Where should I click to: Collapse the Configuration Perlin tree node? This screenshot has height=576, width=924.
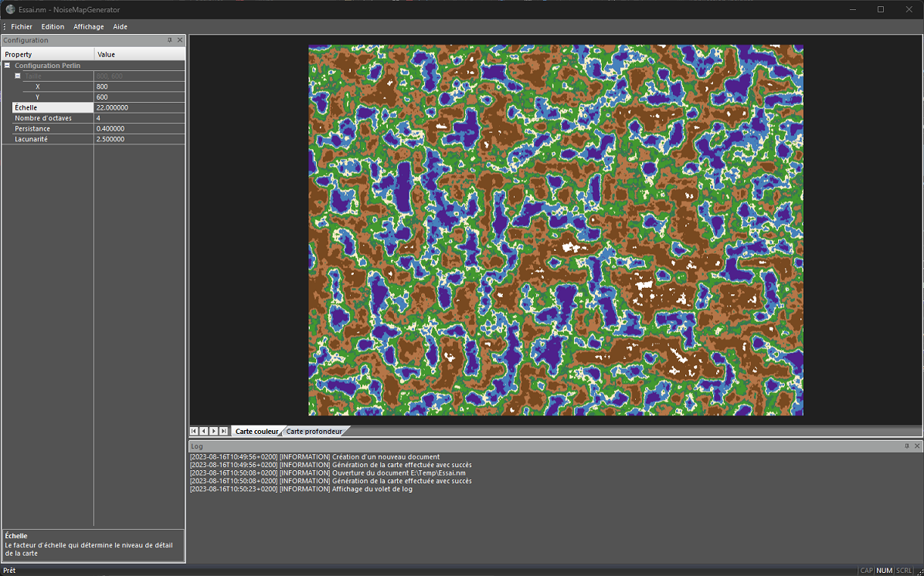[x=6, y=66]
